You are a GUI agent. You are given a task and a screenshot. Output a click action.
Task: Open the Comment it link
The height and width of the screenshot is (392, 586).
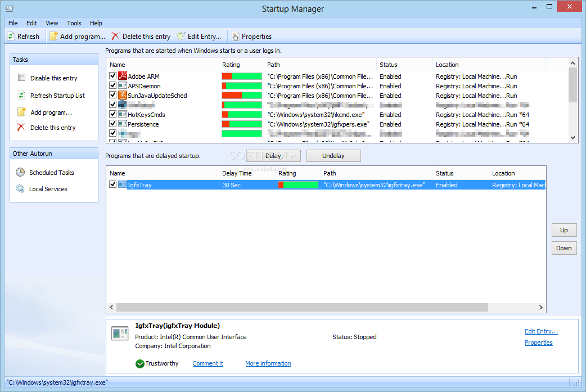[208, 364]
